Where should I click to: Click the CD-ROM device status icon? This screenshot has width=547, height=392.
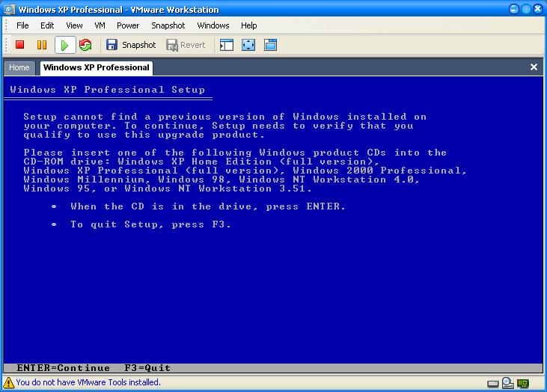(507, 383)
